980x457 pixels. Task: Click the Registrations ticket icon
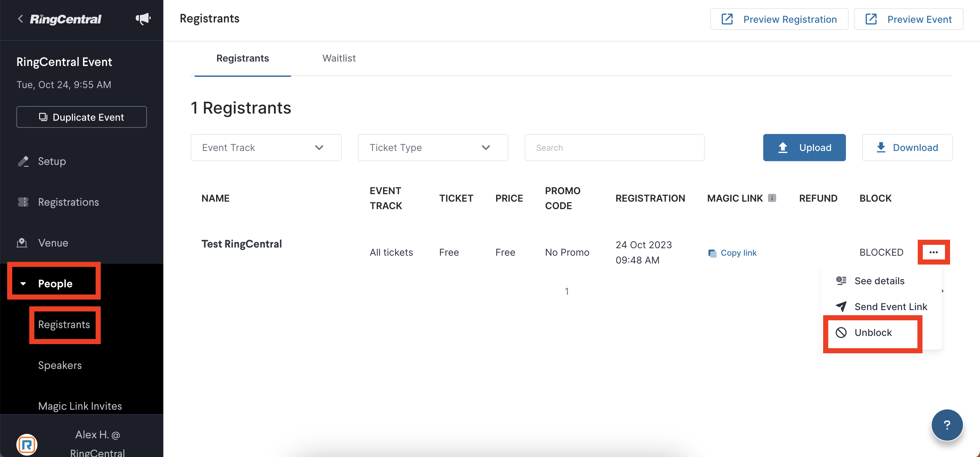pyautogui.click(x=23, y=202)
